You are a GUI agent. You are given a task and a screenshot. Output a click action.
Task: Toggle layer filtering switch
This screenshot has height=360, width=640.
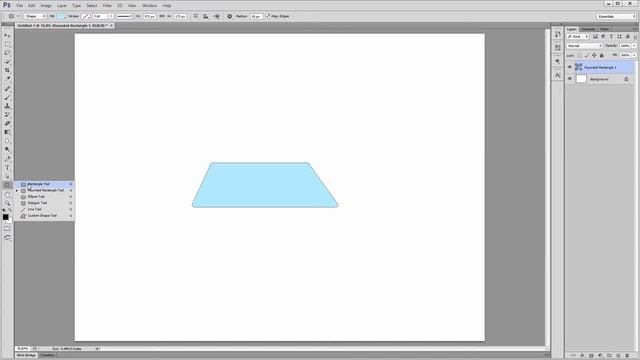coord(636,37)
